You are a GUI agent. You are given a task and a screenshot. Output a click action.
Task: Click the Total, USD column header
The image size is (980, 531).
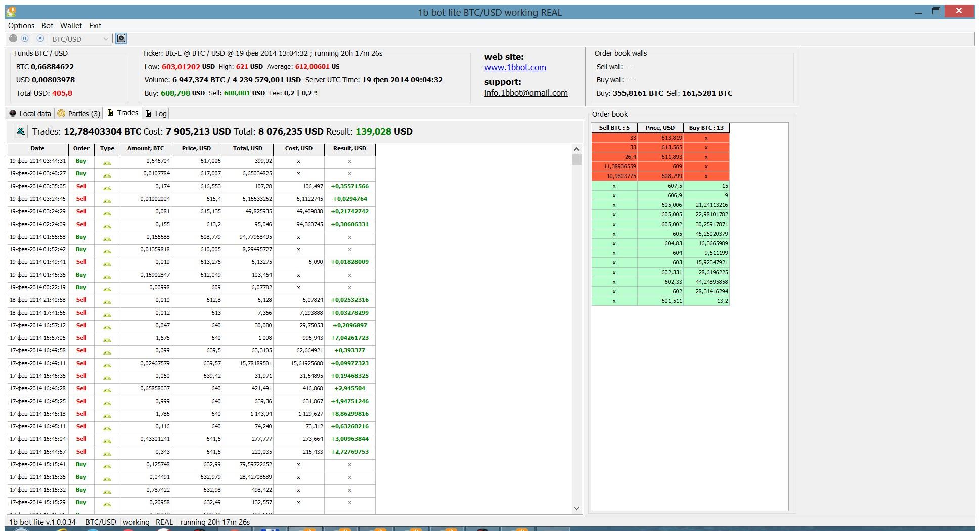(247, 149)
